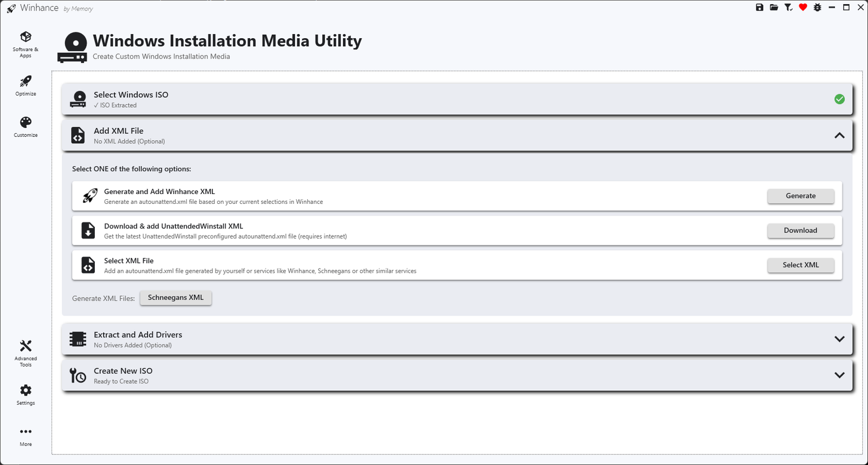This screenshot has width=868, height=465.
Task: Open the Optimize rocket section
Action: pos(25,86)
